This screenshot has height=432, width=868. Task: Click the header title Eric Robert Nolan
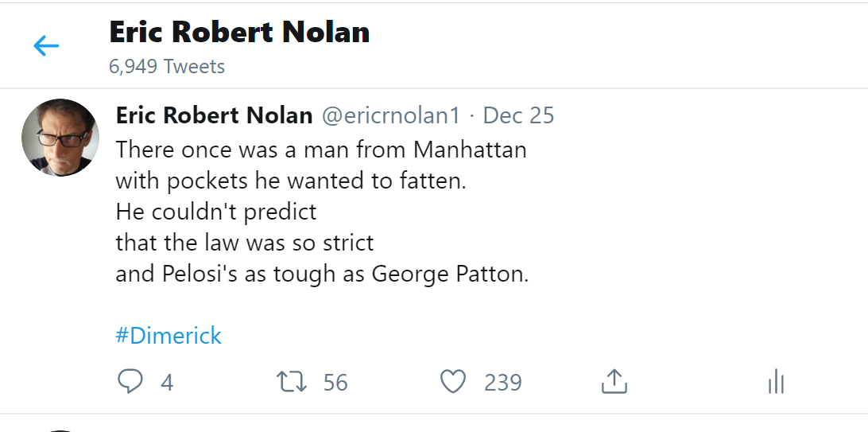pos(239,33)
